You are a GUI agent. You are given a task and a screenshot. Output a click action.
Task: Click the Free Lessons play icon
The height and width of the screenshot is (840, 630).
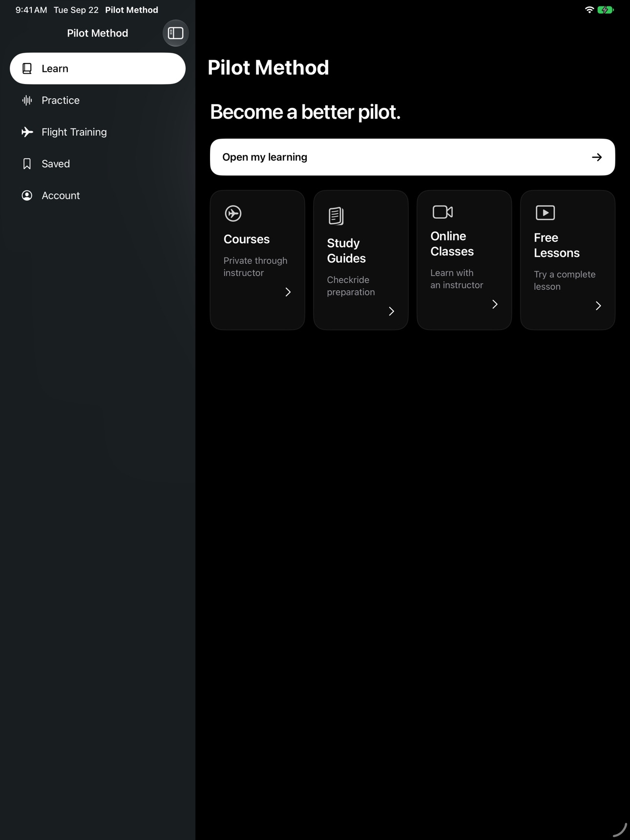545,212
